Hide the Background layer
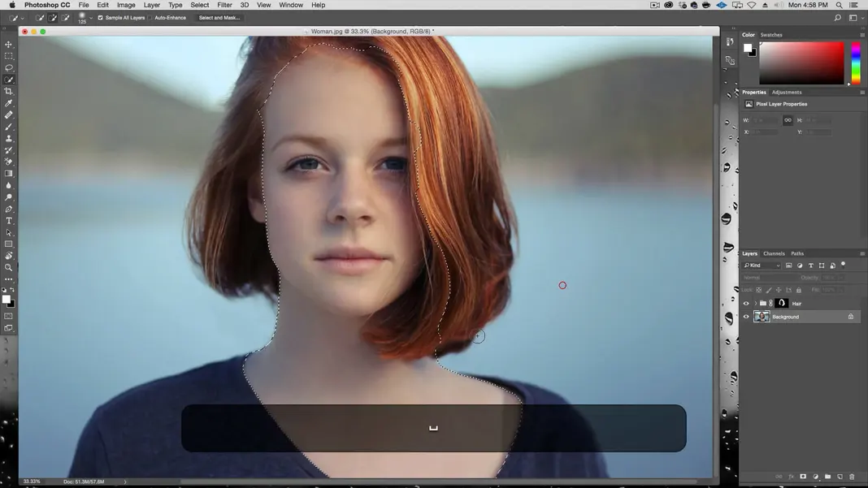Image resolution: width=868 pixels, height=488 pixels. (x=745, y=317)
